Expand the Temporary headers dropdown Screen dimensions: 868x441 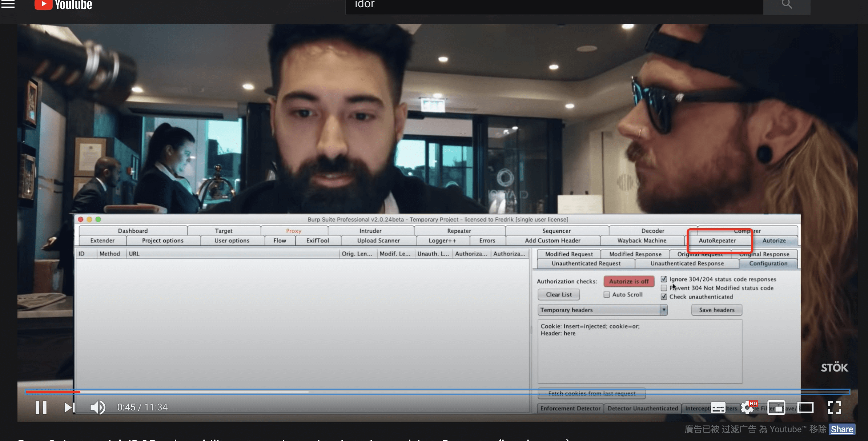pos(664,310)
